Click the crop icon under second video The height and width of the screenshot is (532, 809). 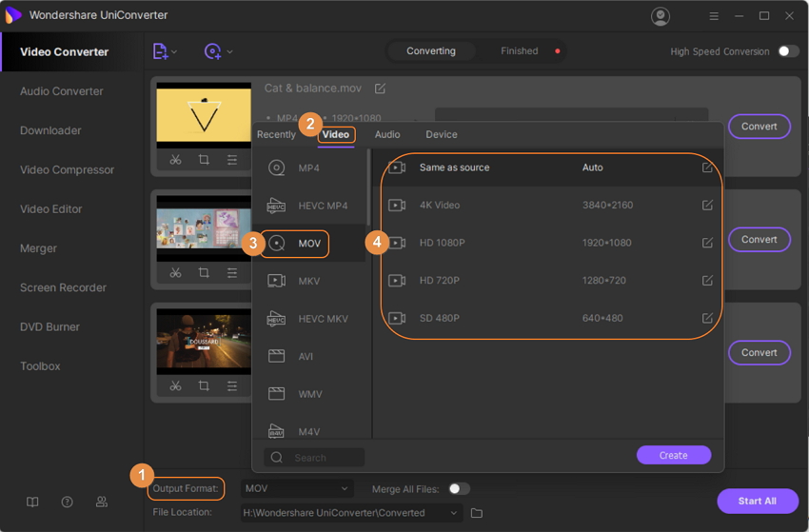click(x=204, y=273)
